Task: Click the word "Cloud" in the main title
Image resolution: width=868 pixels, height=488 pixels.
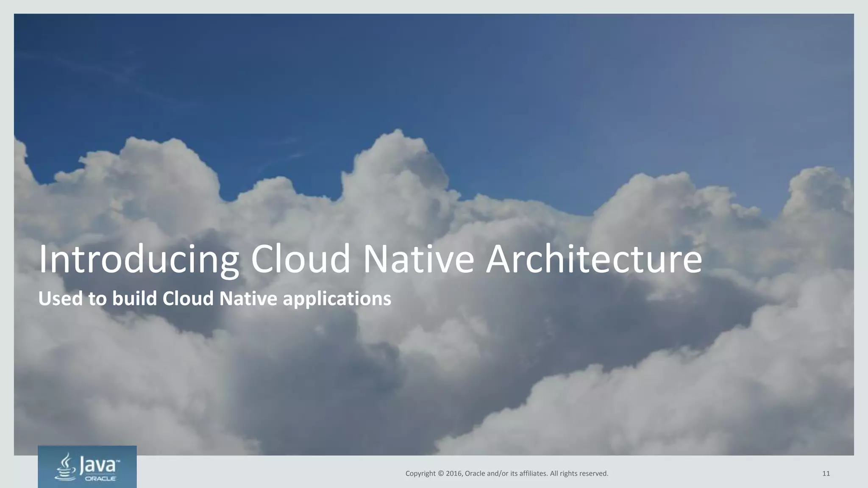Action: [x=300, y=259]
